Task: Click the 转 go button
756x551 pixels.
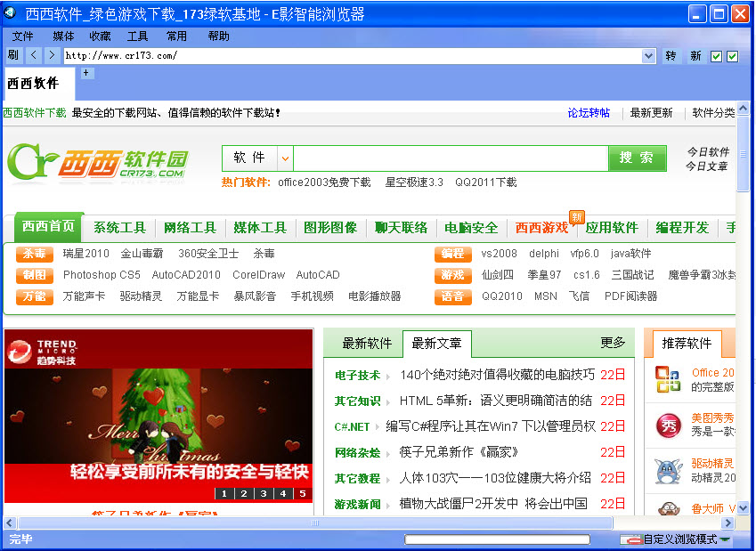Action: click(x=671, y=56)
